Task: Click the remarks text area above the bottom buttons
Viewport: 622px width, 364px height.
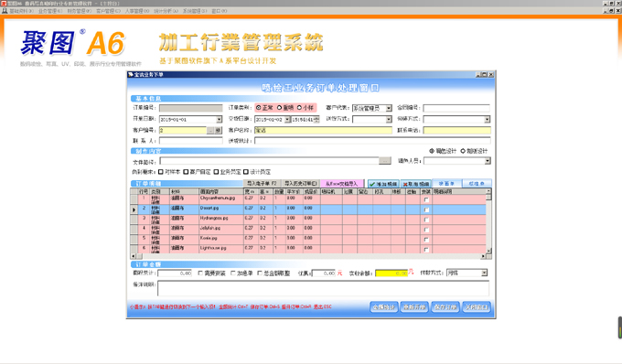Action: (323, 288)
